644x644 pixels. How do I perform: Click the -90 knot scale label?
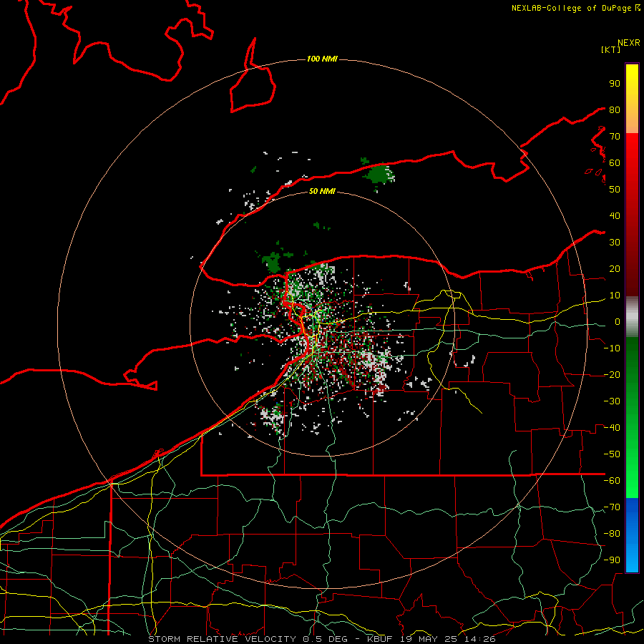pos(612,560)
